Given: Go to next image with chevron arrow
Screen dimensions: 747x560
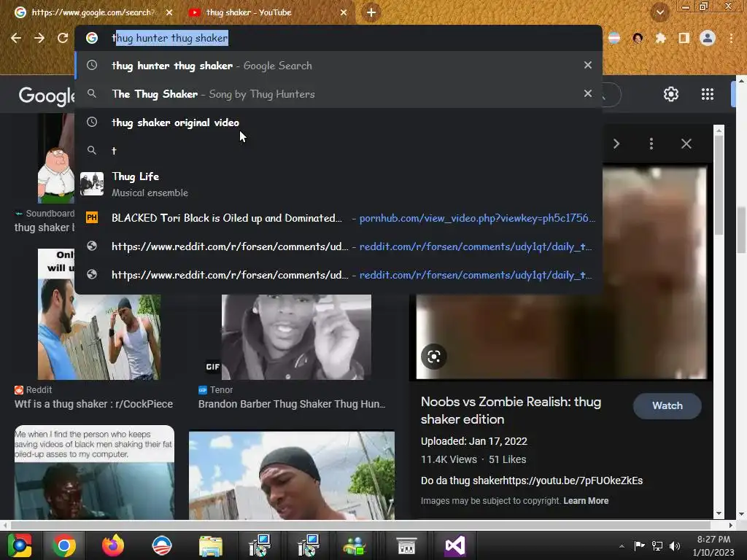Looking at the screenshot, I should click(616, 144).
